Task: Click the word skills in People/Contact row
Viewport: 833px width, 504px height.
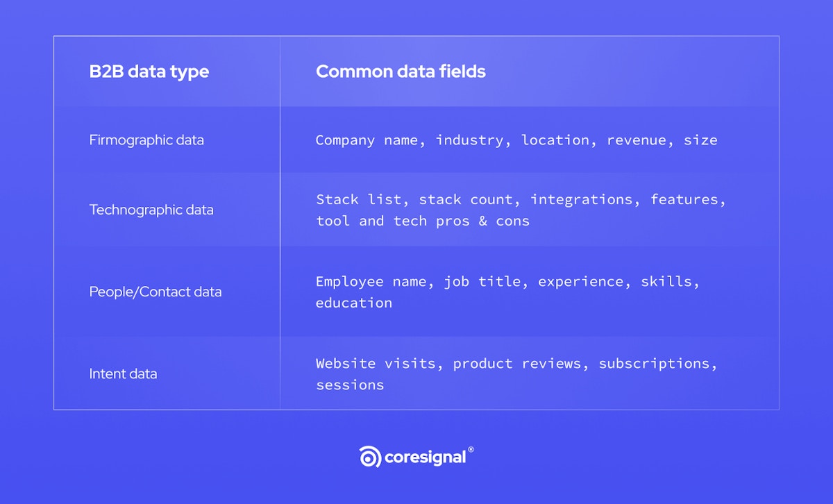Action: 666,282
